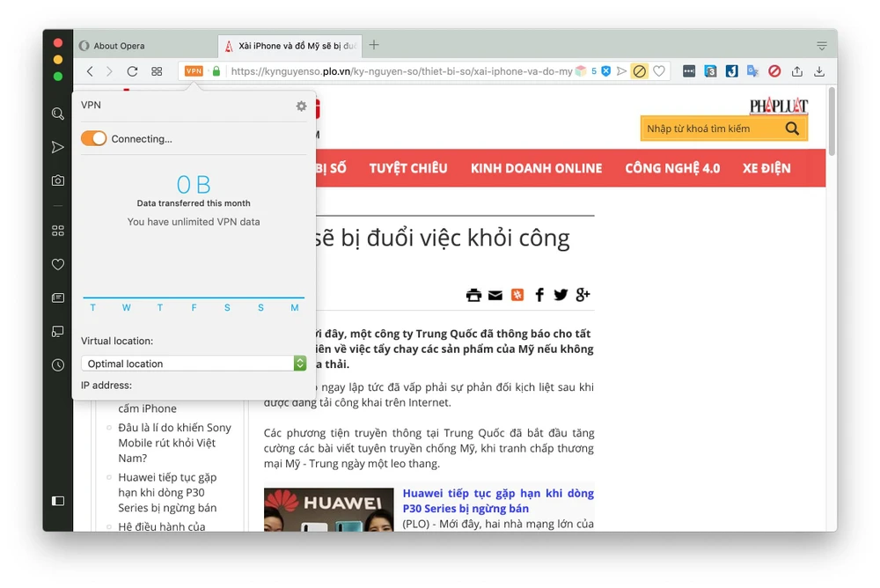Open Bookmarks heart in the sidebar
880x588 pixels.
point(58,264)
